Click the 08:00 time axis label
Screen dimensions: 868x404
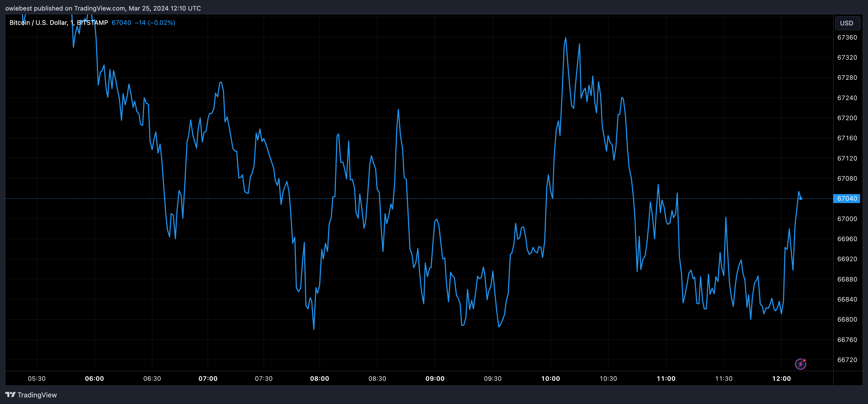click(319, 378)
